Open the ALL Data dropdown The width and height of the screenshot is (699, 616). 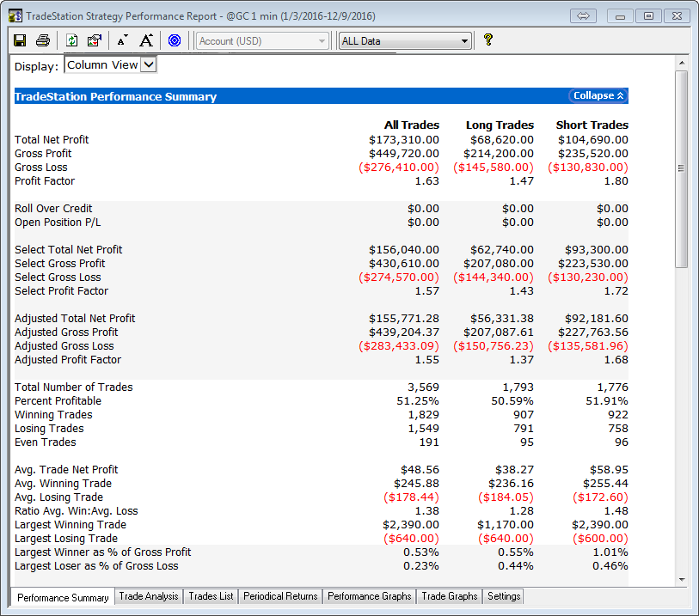464,41
